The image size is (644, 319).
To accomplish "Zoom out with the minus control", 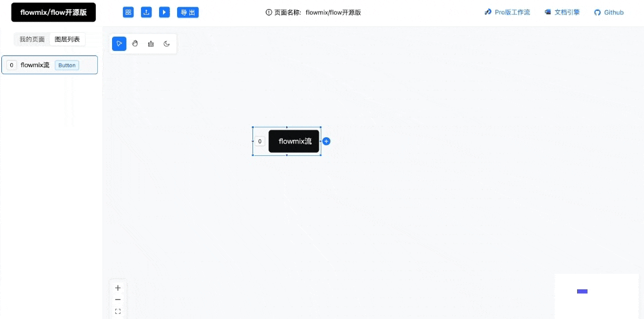I will point(118,300).
